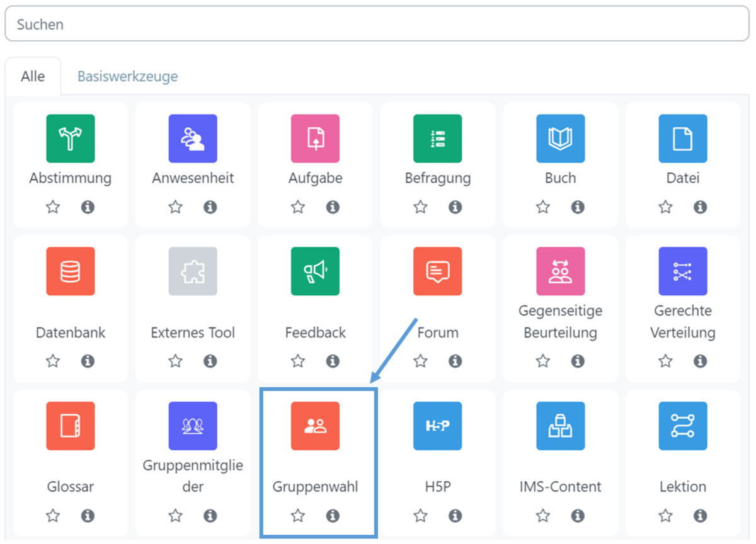The height and width of the screenshot is (544, 756).
Task: Show info for Befragung activity
Action: click(x=455, y=207)
